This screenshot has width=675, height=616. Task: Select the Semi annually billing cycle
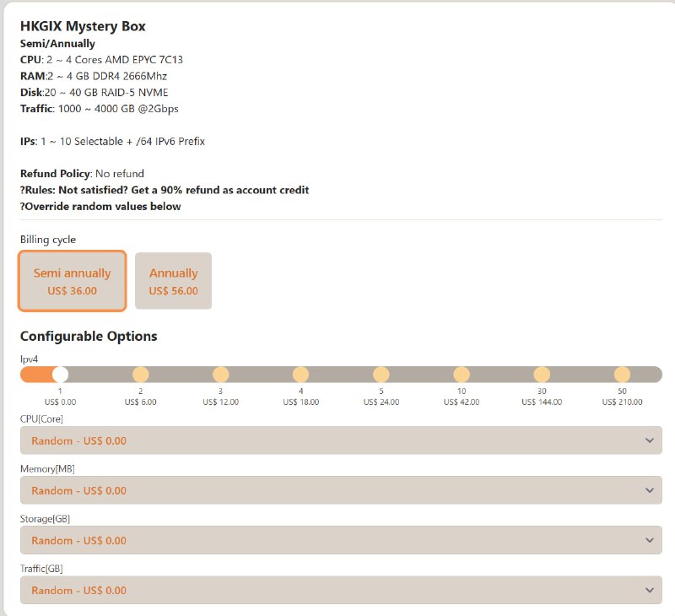[x=72, y=281]
